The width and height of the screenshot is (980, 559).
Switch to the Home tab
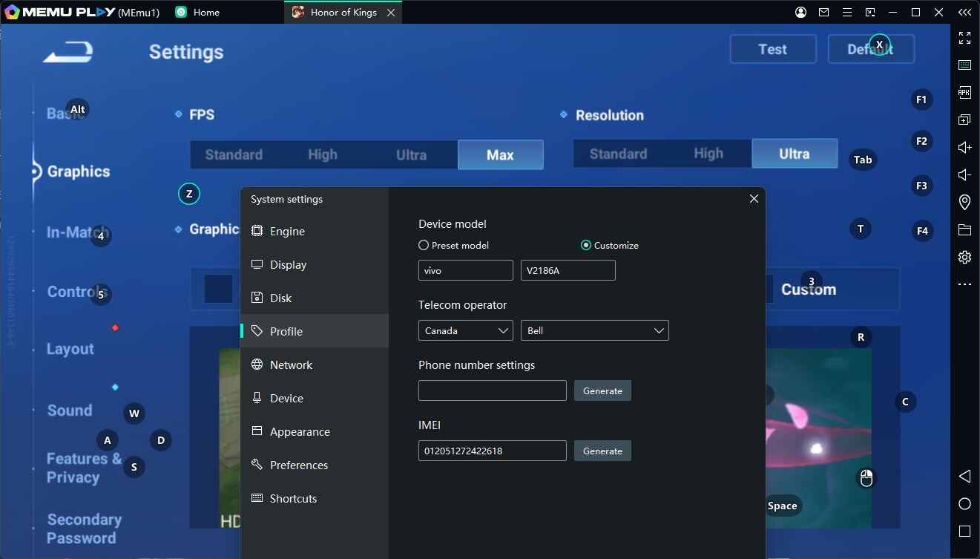tap(197, 12)
